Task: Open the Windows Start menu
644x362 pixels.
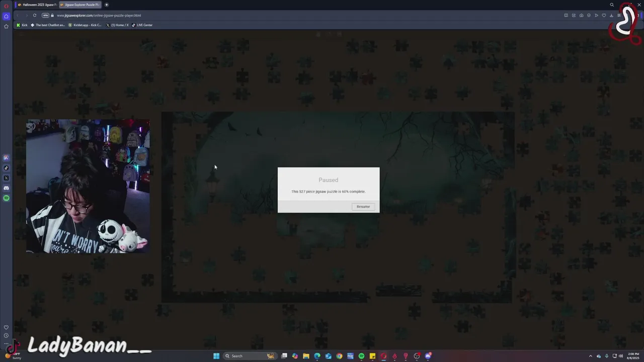Action: pyautogui.click(x=216, y=356)
